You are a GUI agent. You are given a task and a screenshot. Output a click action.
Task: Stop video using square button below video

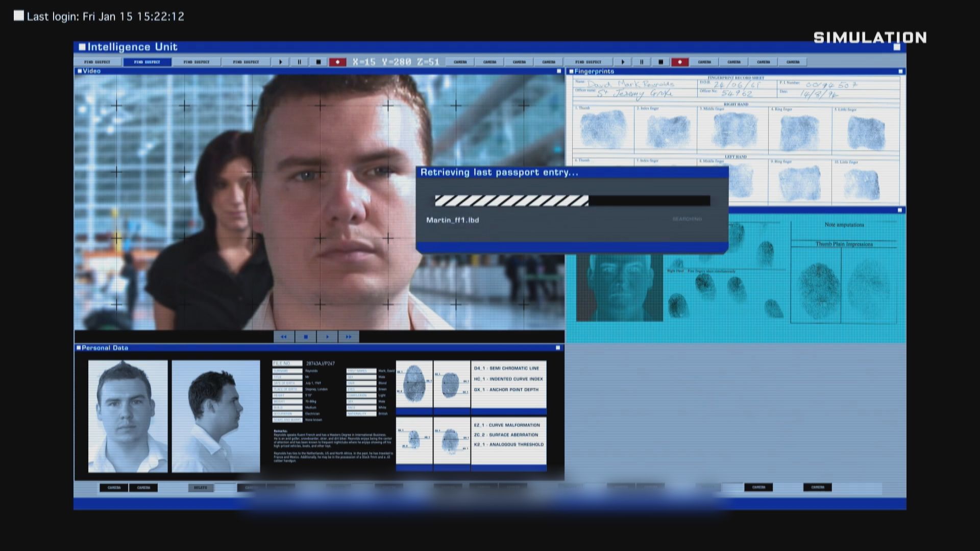306,337
